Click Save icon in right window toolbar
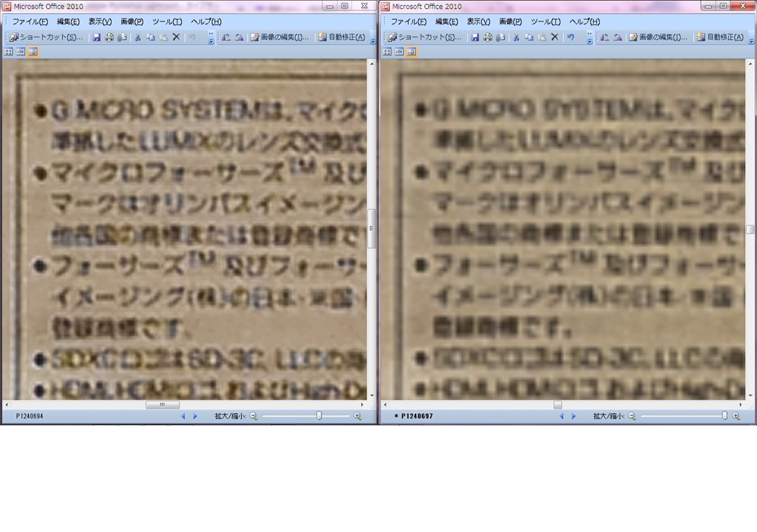The width and height of the screenshot is (757, 532). (475, 37)
